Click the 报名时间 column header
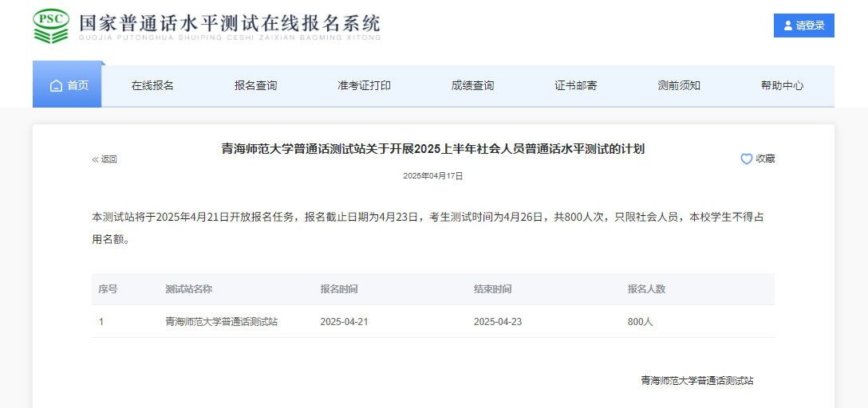Image resolution: width=868 pixels, height=408 pixels. (339, 289)
